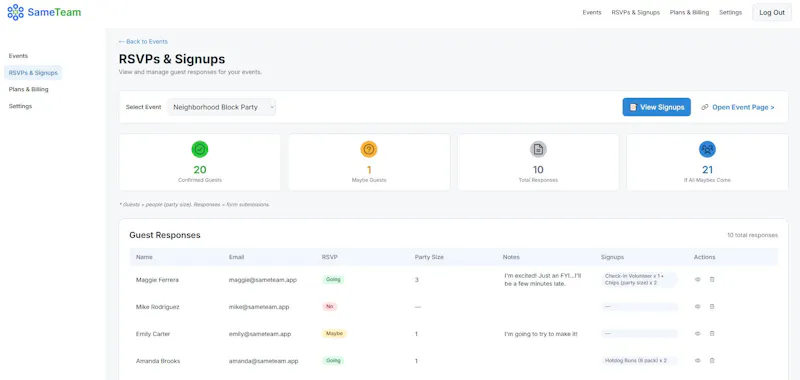The width and height of the screenshot is (800, 380).
Task: Delete Maggie Ferrera's response trash icon
Action: pyautogui.click(x=712, y=280)
